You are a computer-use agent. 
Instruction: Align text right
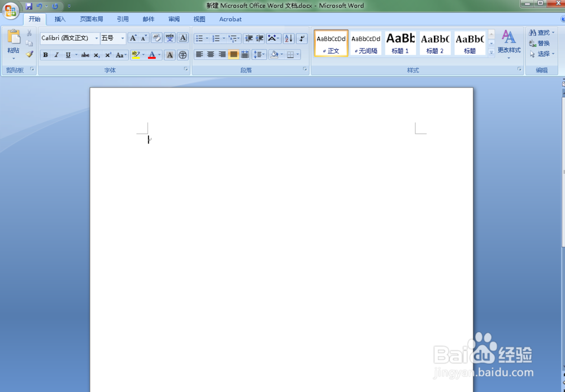[222, 54]
